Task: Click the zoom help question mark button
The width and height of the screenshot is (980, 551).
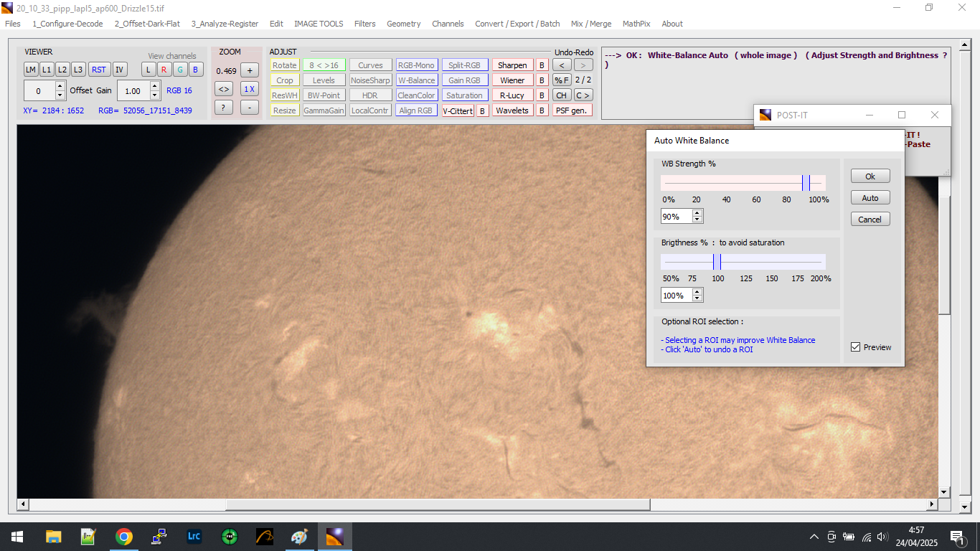Action: (x=224, y=108)
